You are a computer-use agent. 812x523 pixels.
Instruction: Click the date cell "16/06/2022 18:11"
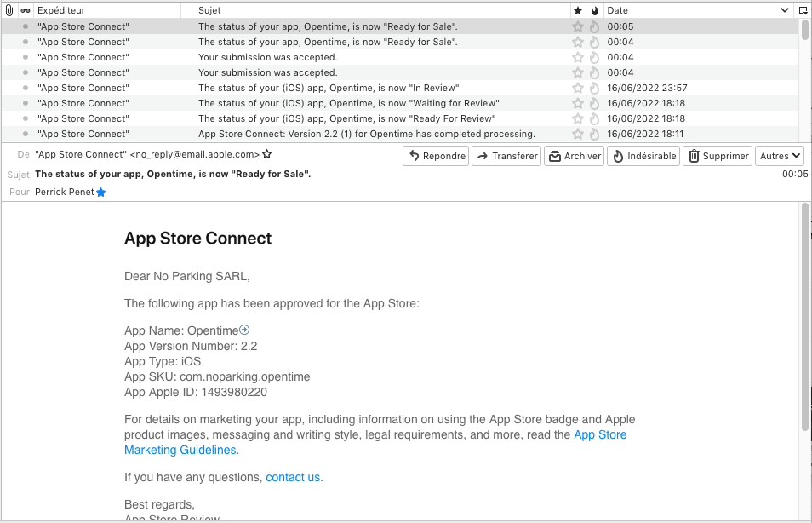point(645,134)
